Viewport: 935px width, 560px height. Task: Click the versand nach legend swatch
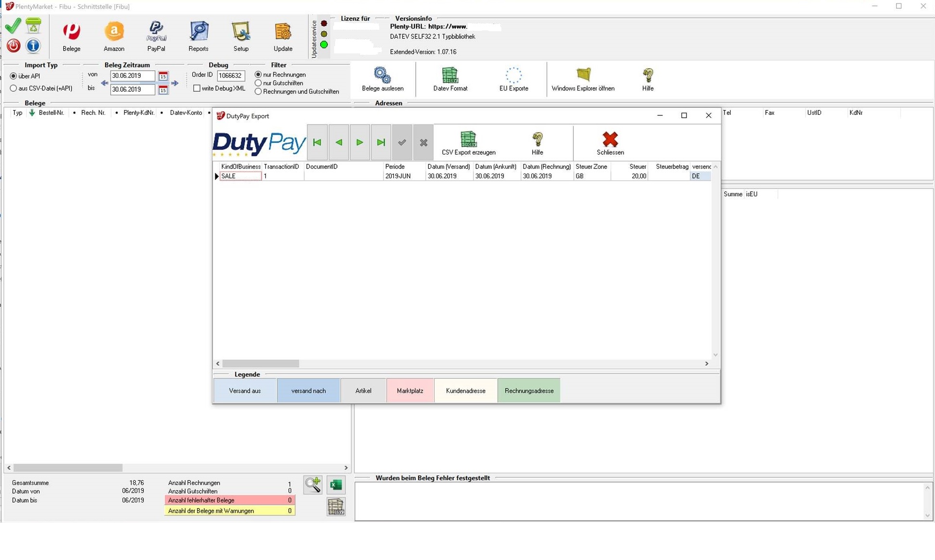tap(309, 391)
